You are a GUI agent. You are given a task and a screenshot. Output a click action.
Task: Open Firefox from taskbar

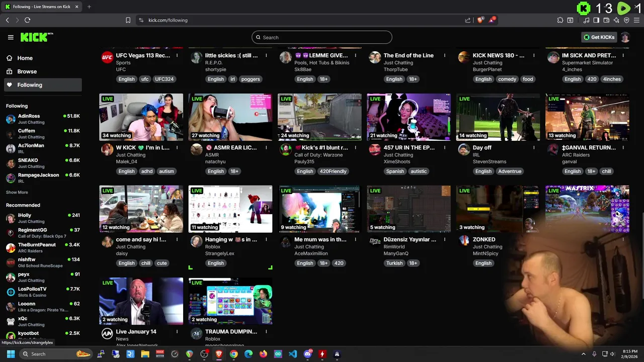(263, 354)
